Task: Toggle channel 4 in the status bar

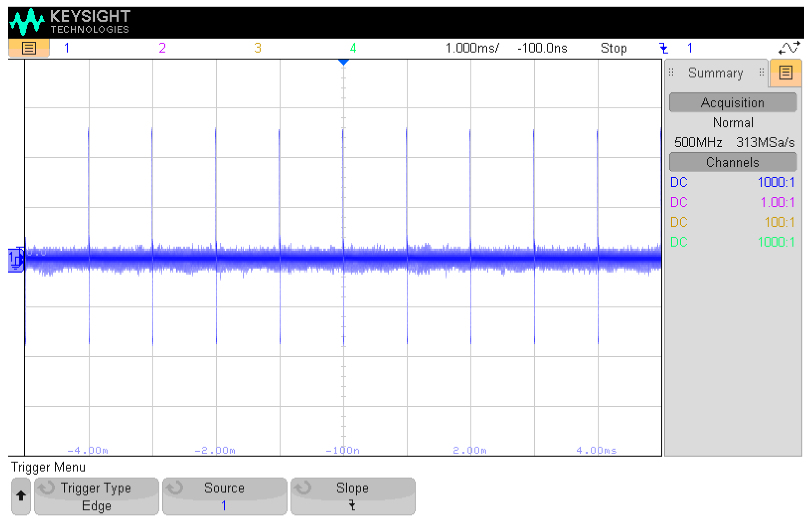Action: pos(353,48)
